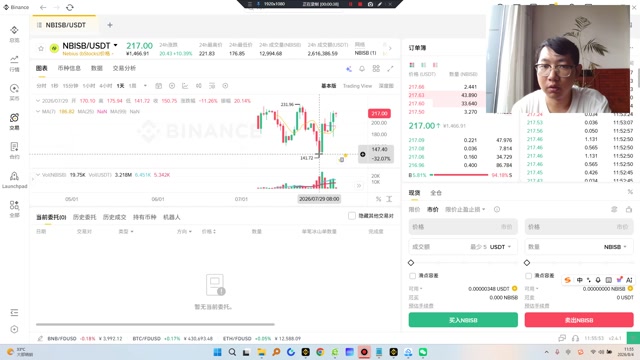The width and height of the screenshot is (640, 360).
Task: Open the Launchpad sidebar icon
Action: click(14, 180)
